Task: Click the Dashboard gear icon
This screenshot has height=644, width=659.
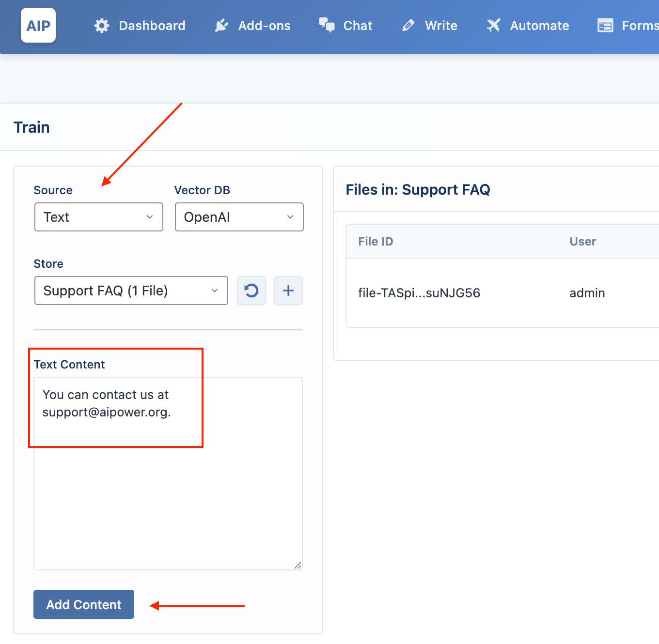Action: click(102, 26)
